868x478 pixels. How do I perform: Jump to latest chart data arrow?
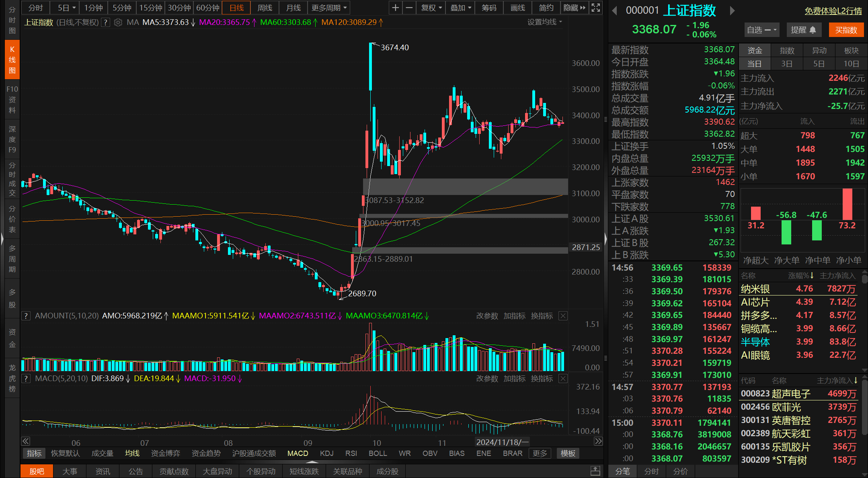point(598,441)
